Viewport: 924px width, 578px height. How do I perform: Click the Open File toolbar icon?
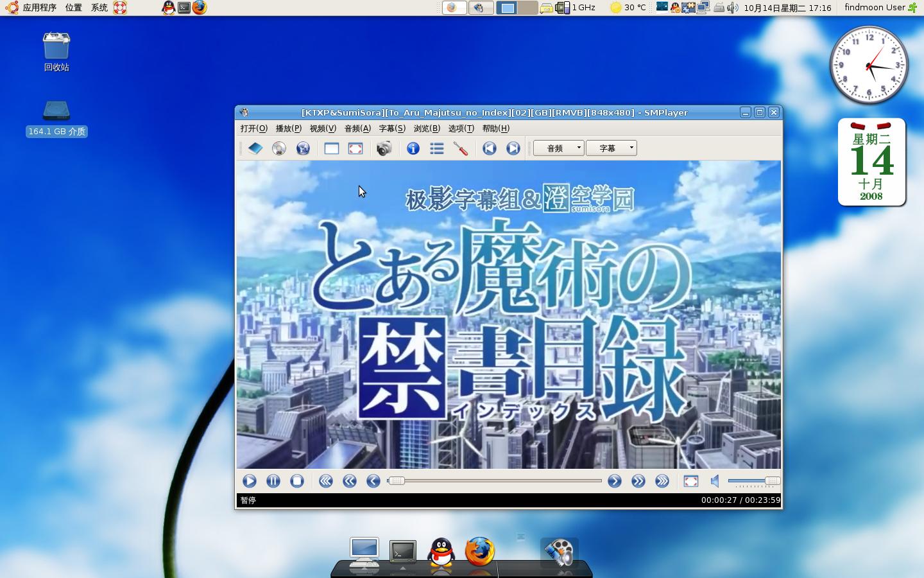pyautogui.click(x=255, y=148)
